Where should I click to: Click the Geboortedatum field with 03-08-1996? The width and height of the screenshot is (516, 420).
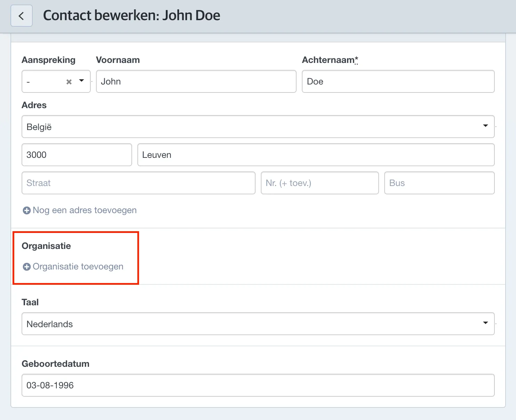pyautogui.click(x=258, y=385)
